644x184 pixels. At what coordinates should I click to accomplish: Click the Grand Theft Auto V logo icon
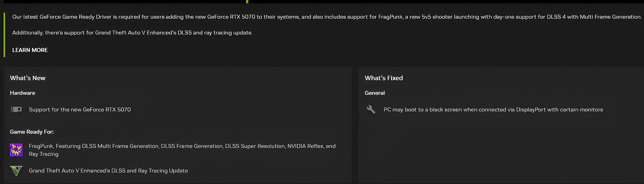coord(16,171)
